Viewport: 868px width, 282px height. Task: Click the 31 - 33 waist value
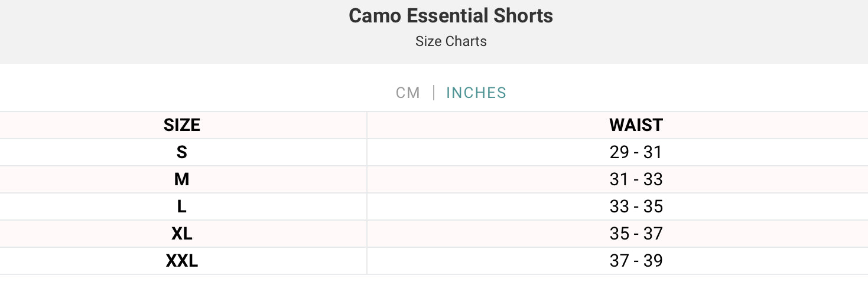coord(636,179)
